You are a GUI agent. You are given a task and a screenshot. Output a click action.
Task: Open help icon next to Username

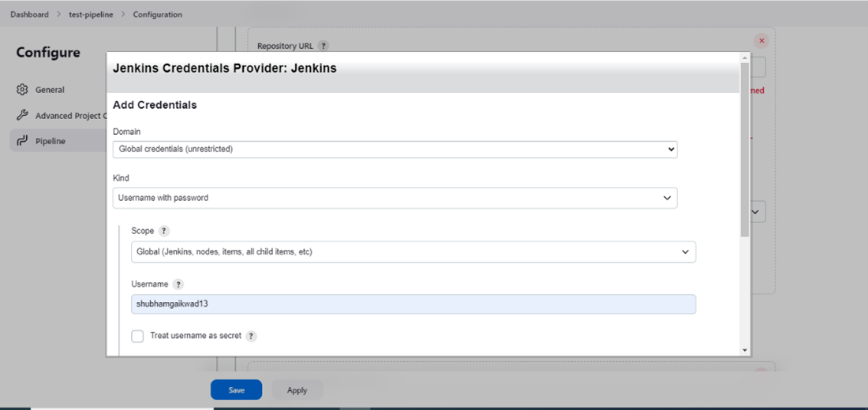pyautogui.click(x=178, y=285)
